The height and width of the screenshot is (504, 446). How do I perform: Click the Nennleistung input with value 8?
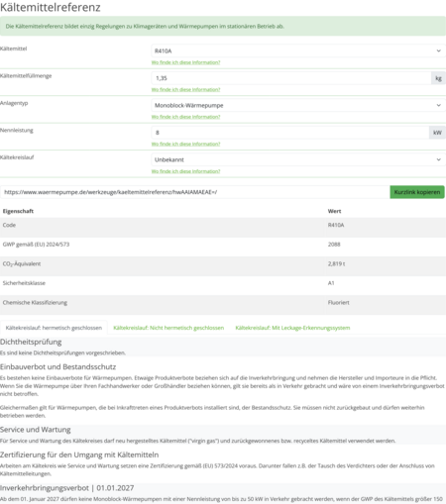(290, 133)
